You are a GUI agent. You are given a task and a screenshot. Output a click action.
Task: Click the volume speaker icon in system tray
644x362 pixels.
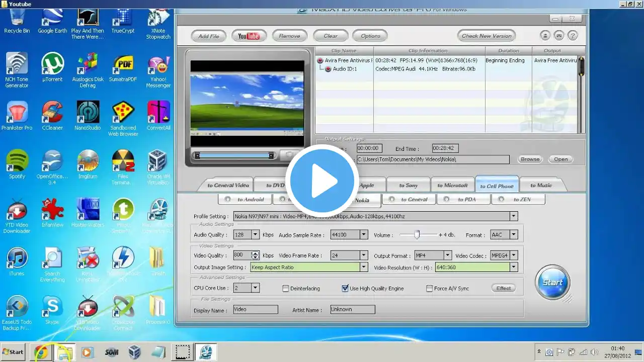click(x=594, y=352)
